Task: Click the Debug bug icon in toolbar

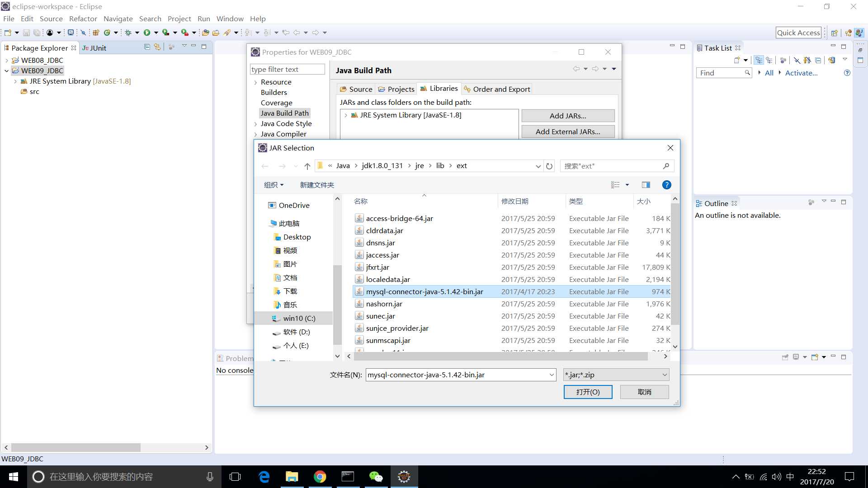Action: click(x=128, y=33)
